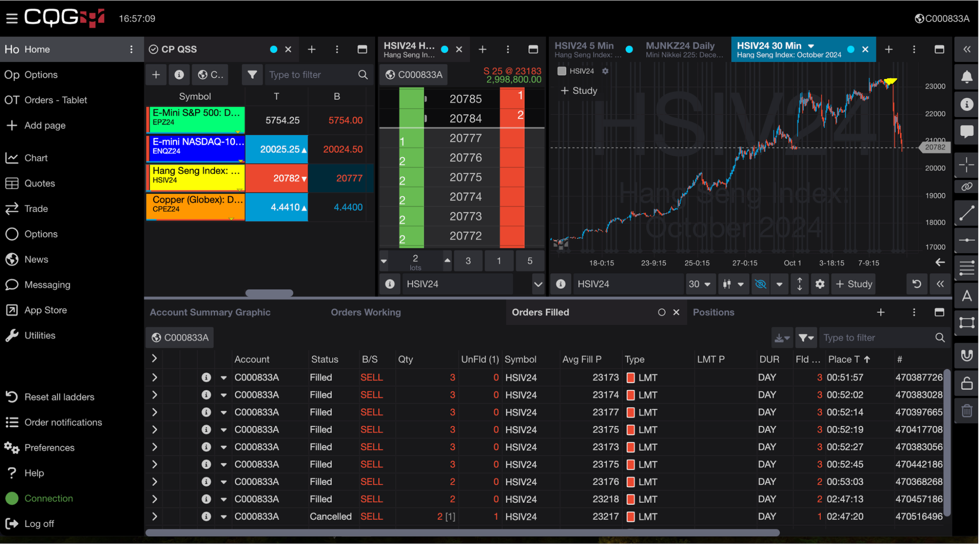
Task: Click the trash delete drawings icon
Action: [x=966, y=411]
